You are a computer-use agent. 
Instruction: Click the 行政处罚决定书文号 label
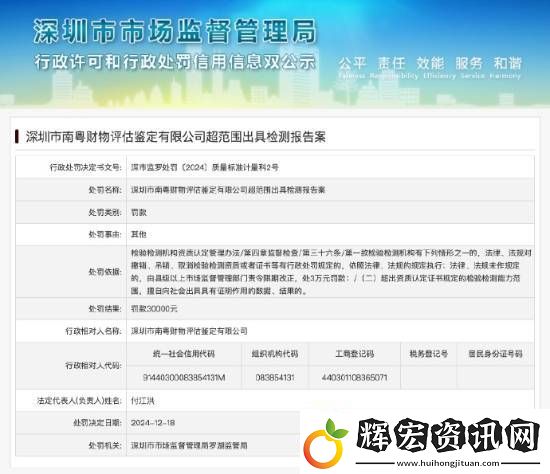click(x=86, y=167)
